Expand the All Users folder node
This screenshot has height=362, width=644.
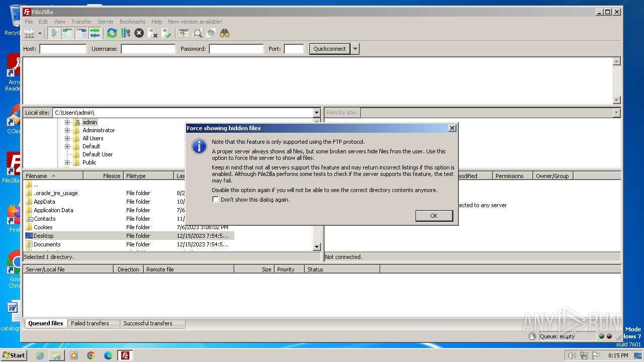coord(67,138)
